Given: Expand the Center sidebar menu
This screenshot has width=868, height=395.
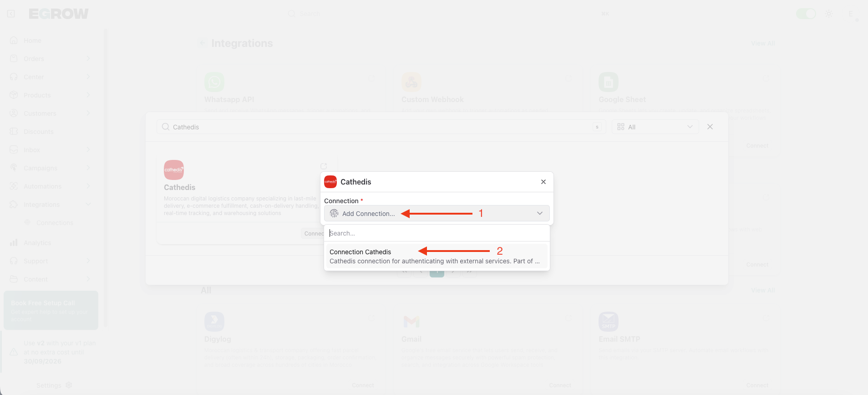Looking at the screenshot, I should click(50, 77).
